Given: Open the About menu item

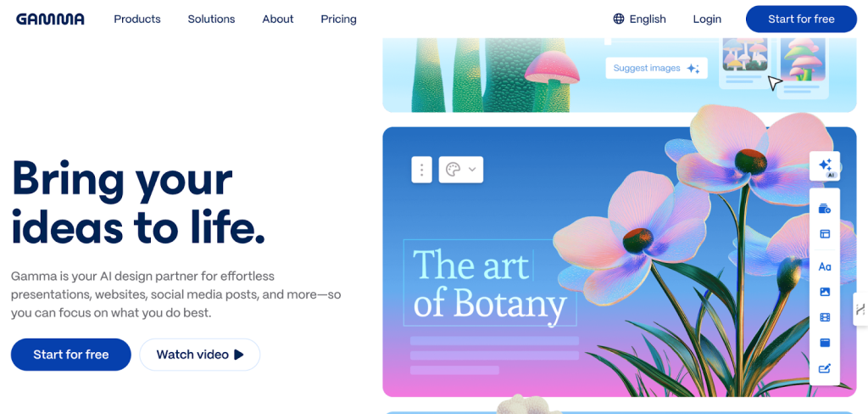Looking at the screenshot, I should [278, 19].
